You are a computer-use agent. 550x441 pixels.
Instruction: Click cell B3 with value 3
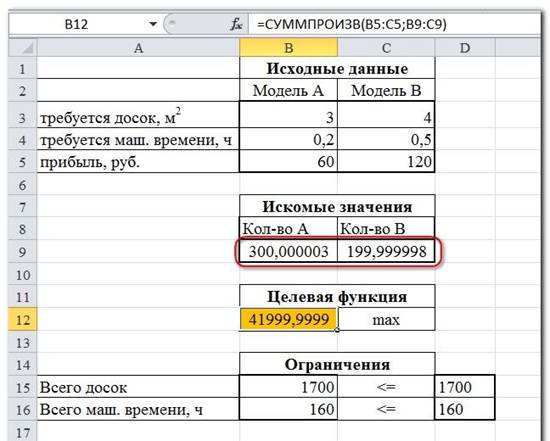coord(288,115)
